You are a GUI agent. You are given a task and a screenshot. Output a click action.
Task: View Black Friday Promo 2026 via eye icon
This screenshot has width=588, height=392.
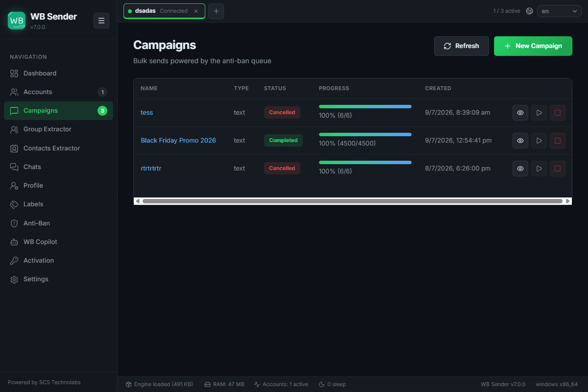[x=520, y=141]
